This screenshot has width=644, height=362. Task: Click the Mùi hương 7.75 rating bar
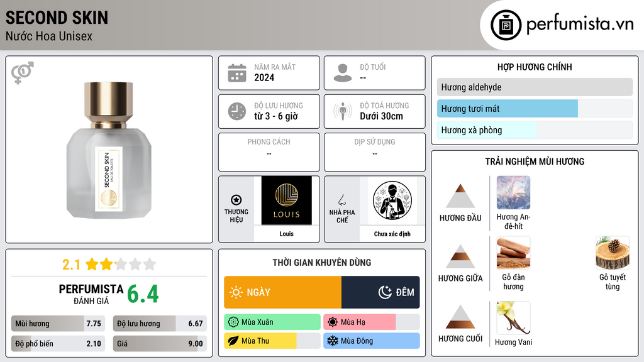point(58,324)
